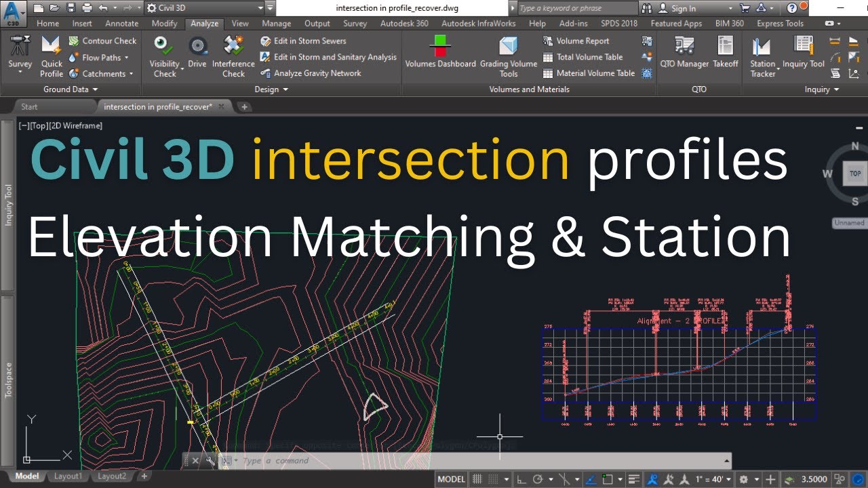
Task: Click the Takeoff tool
Action: click(726, 53)
